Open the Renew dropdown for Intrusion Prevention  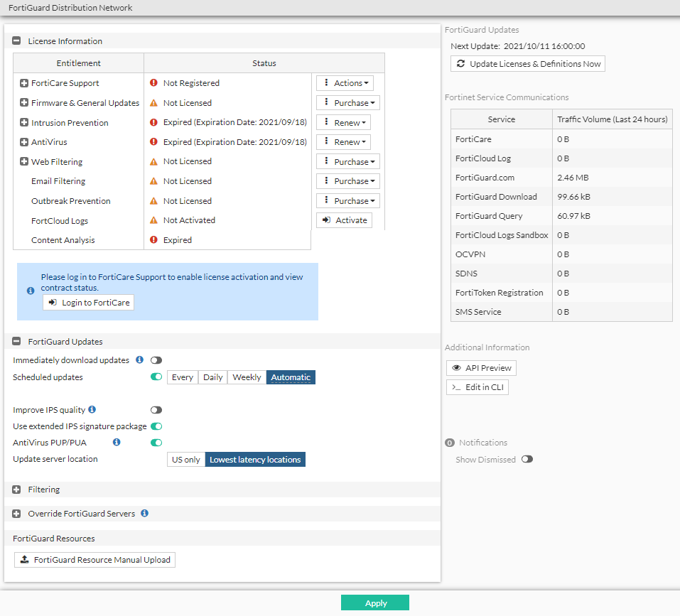[x=343, y=121]
